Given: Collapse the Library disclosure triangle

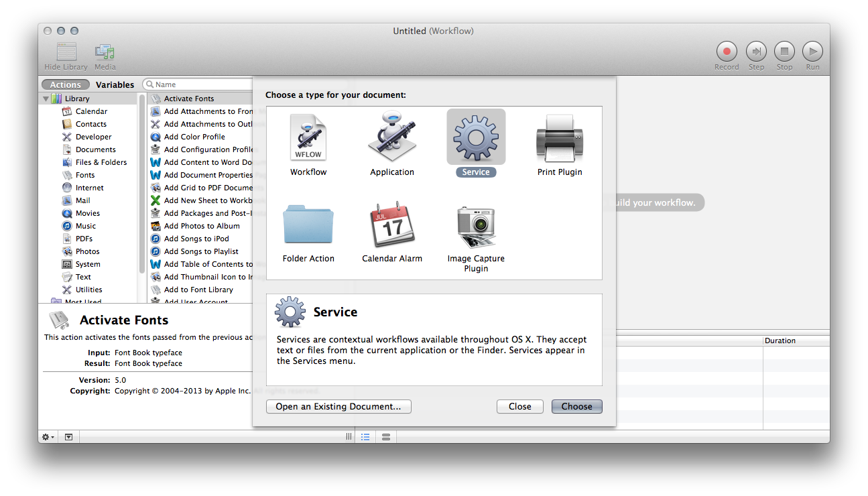Looking at the screenshot, I should (x=46, y=99).
